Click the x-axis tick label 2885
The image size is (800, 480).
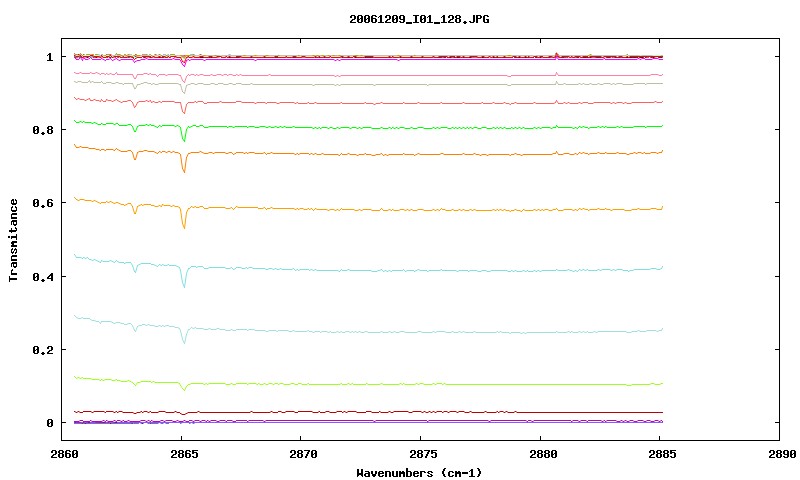pos(662,454)
